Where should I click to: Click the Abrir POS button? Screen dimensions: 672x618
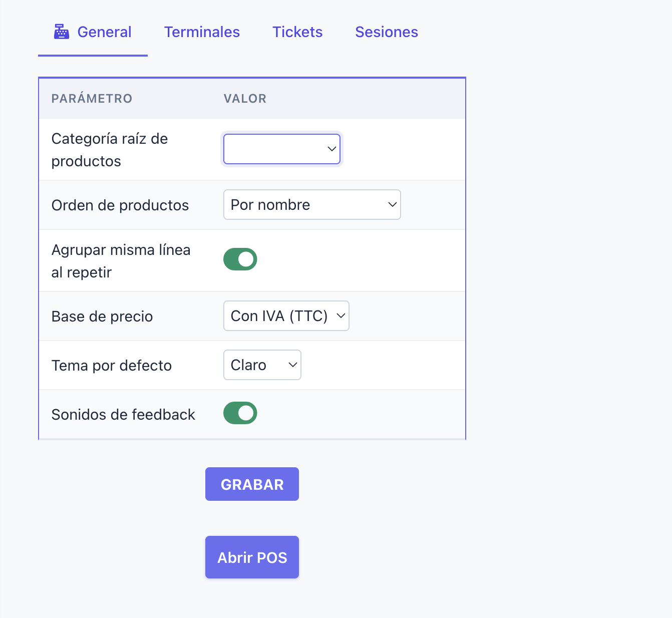tap(252, 557)
